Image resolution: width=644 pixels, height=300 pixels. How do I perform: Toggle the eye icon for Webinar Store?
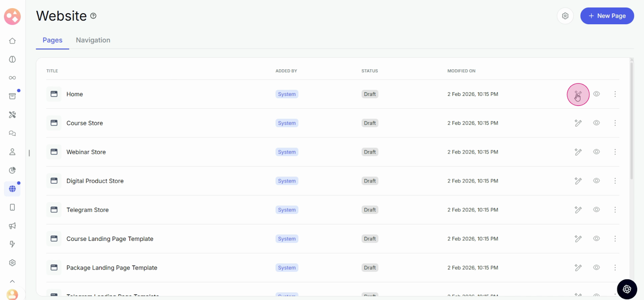597,152
